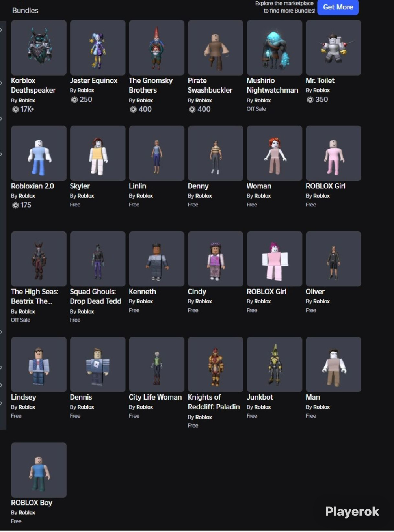Open the Cindy bundle thumbnail
394x532 pixels.
point(216,259)
